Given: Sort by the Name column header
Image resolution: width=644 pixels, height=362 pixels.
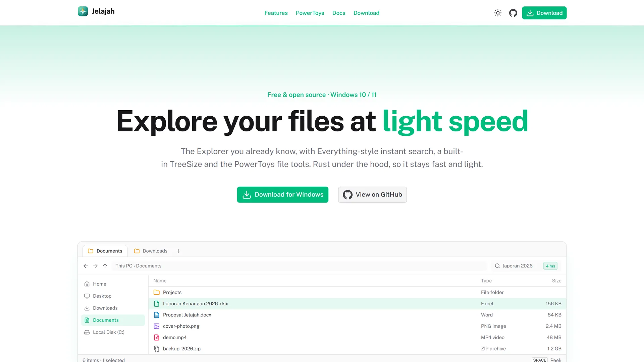Looking at the screenshot, I should point(160,281).
